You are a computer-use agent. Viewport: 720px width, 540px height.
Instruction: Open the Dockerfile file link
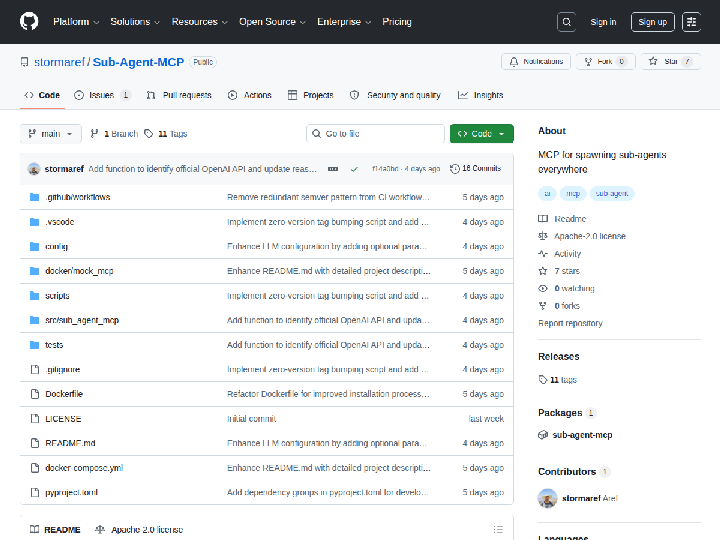(x=64, y=394)
